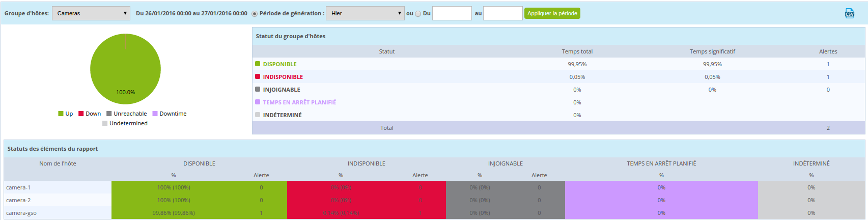The height and width of the screenshot is (220, 868).
Task: Click the INDÉTERMINÉ status row label
Action: click(x=282, y=115)
